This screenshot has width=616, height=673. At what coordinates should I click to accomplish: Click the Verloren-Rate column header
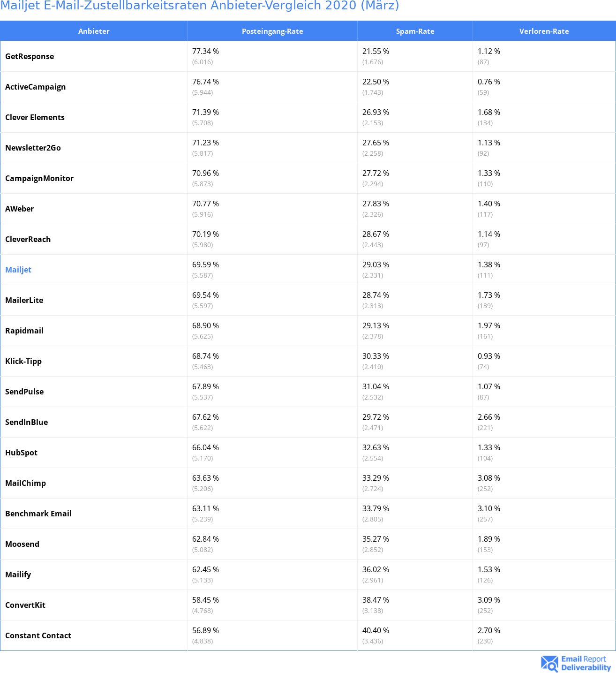[x=544, y=31]
